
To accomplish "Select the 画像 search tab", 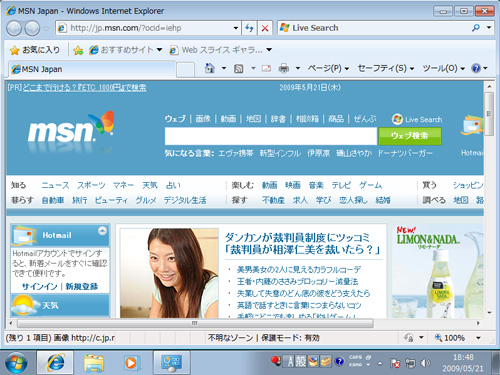I will (x=203, y=119).
